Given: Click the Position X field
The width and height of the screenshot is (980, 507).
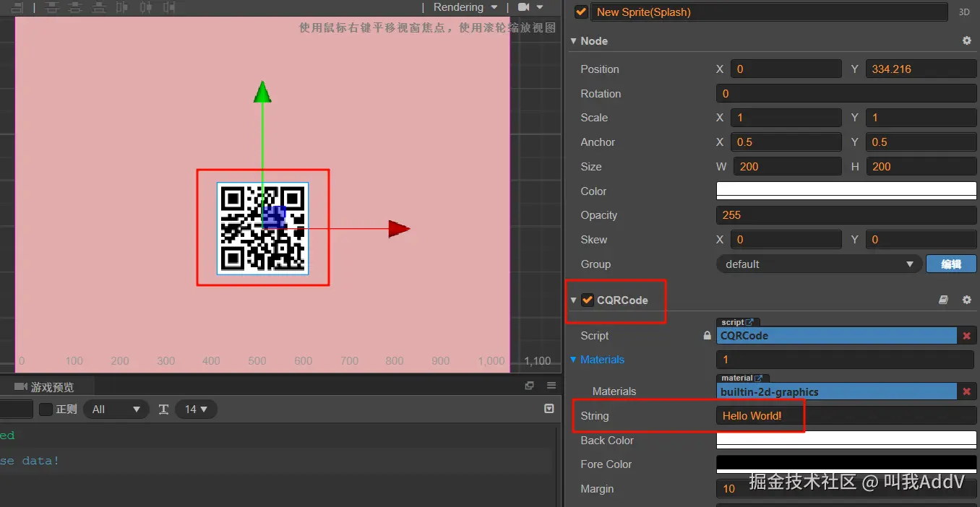Looking at the screenshot, I should pyautogui.click(x=786, y=69).
